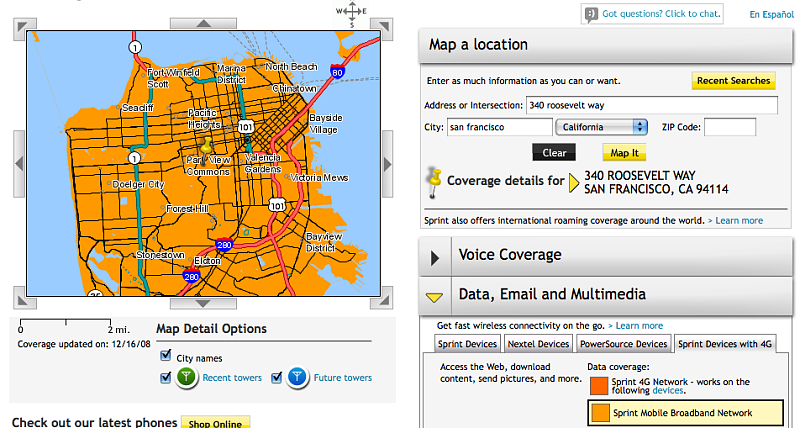Image resolution: width=800 pixels, height=428 pixels.
Task: Click Doelger City label on map
Action: pyautogui.click(x=138, y=184)
